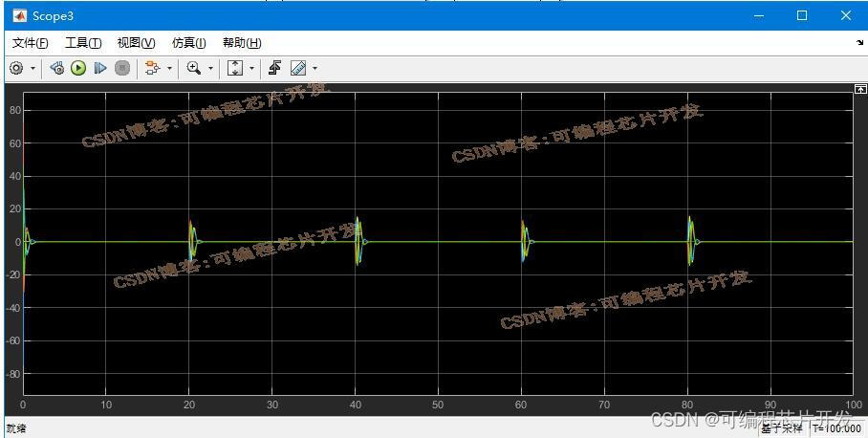This screenshot has width=868, height=438.
Task: Open the 帮助(H) menu
Action: (x=242, y=43)
